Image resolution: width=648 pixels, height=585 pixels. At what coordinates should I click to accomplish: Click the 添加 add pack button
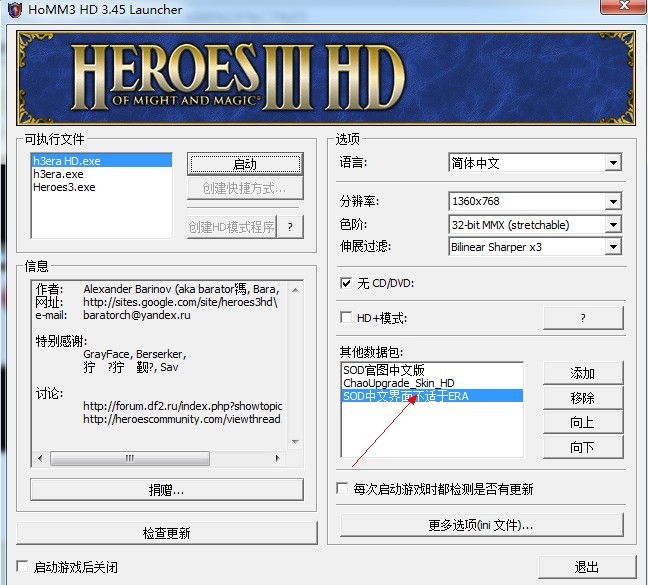[583, 373]
